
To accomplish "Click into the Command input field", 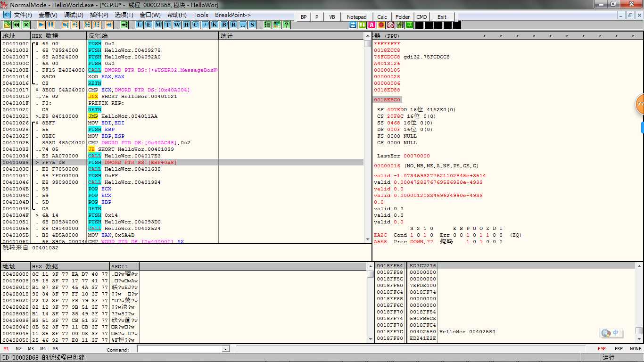I will tap(180, 349).
